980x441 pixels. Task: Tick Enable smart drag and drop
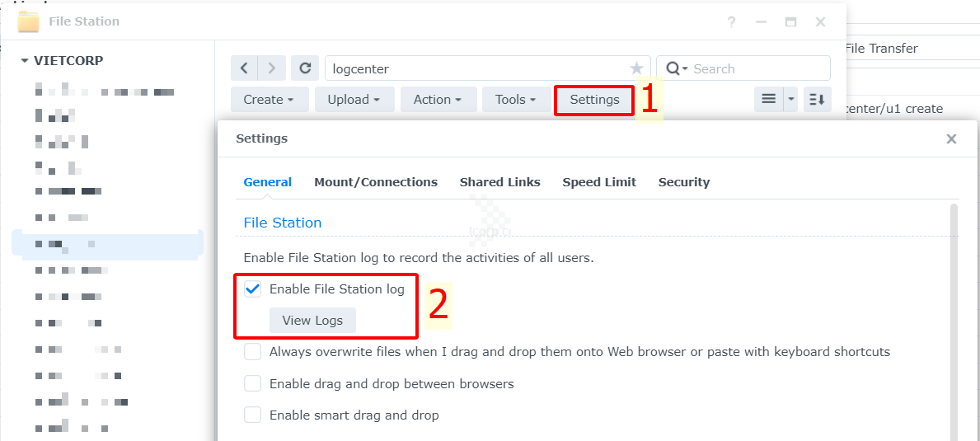[x=253, y=415]
